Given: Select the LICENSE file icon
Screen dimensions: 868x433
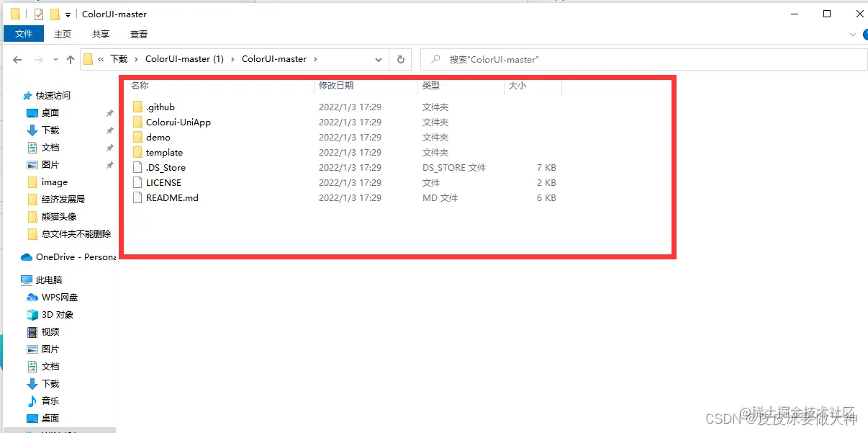Looking at the screenshot, I should 138,183.
